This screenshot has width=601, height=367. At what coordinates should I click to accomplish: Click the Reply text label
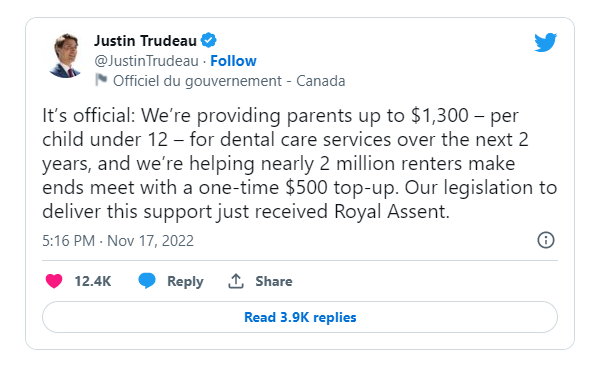click(185, 281)
